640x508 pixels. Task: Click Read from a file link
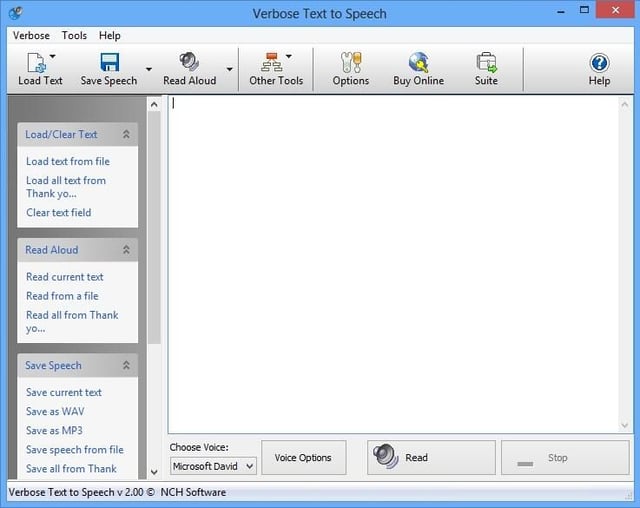[x=62, y=296]
